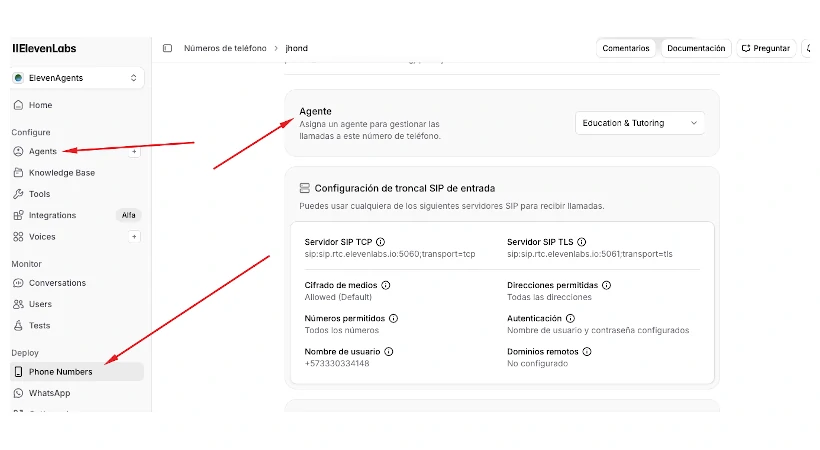Click info icon next to Dominios remotos
Image resolution: width=820 pixels, height=450 pixels.
(x=587, y=352)
